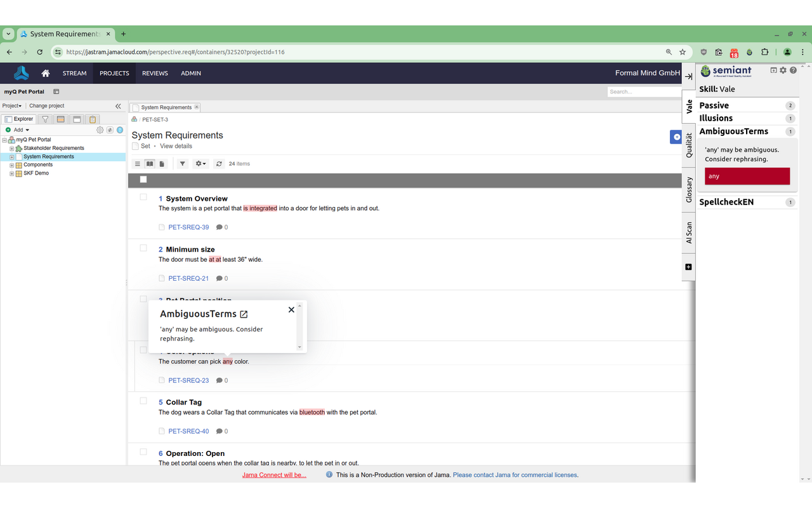
Task: Collapse the myQ Pet Portal tree node
Action: pyautogui.click(x=4, y=140)
